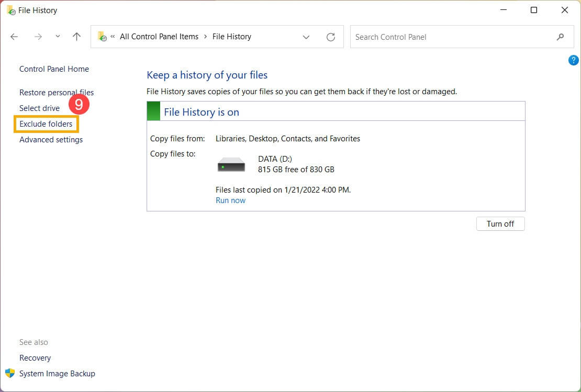Expand the address bar history dropdown
Image resolution: width=581 pixels, height=392 pixels.
pos(306,37)
